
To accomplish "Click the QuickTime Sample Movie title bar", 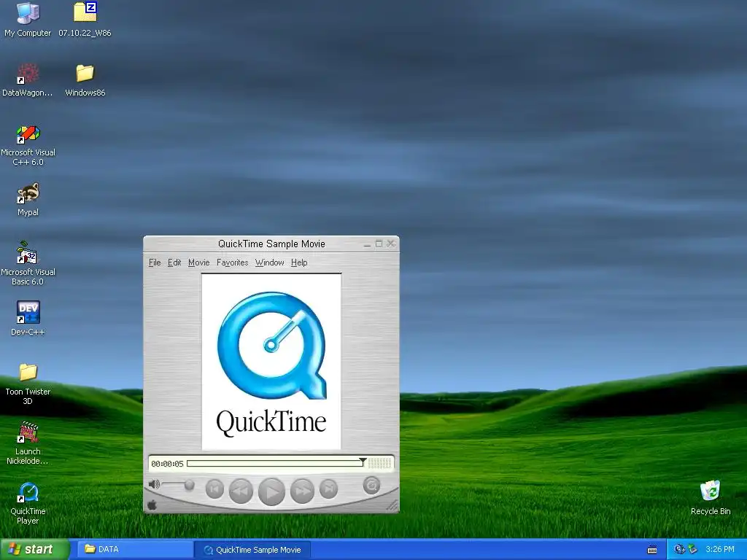I will (x=271, y=244).
